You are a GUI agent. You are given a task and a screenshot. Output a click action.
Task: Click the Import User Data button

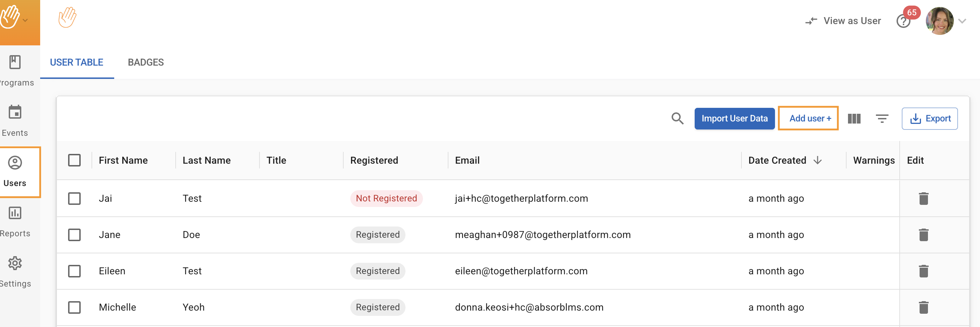coord(734,119)
